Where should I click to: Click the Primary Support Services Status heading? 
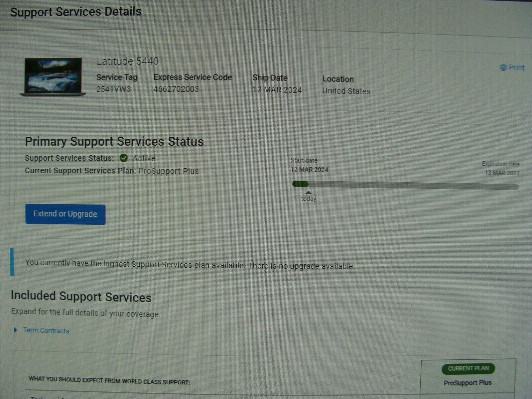coord(114,142)
